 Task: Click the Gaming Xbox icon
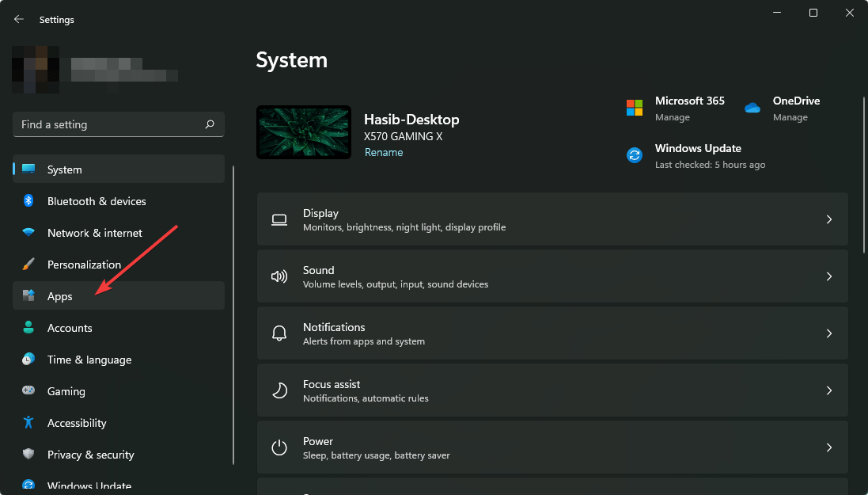pyautogui.click(x=28, y=391)
